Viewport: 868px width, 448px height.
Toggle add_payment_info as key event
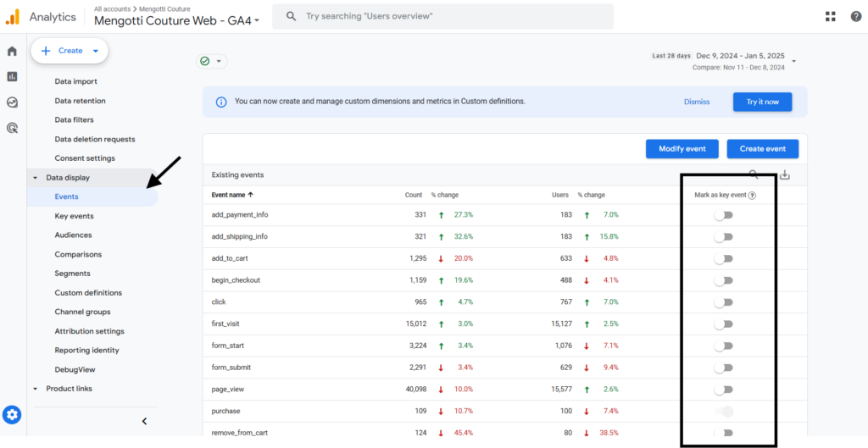(723, 214)
